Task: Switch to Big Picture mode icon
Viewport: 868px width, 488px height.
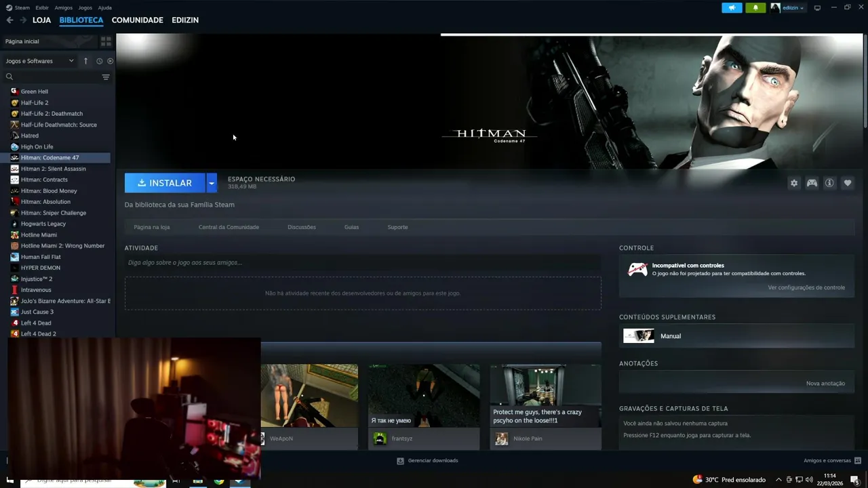Action: point(817,7)
